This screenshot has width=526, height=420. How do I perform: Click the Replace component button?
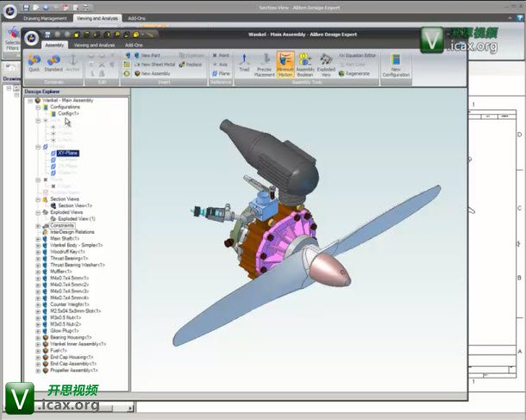click(x=191, y=65)
